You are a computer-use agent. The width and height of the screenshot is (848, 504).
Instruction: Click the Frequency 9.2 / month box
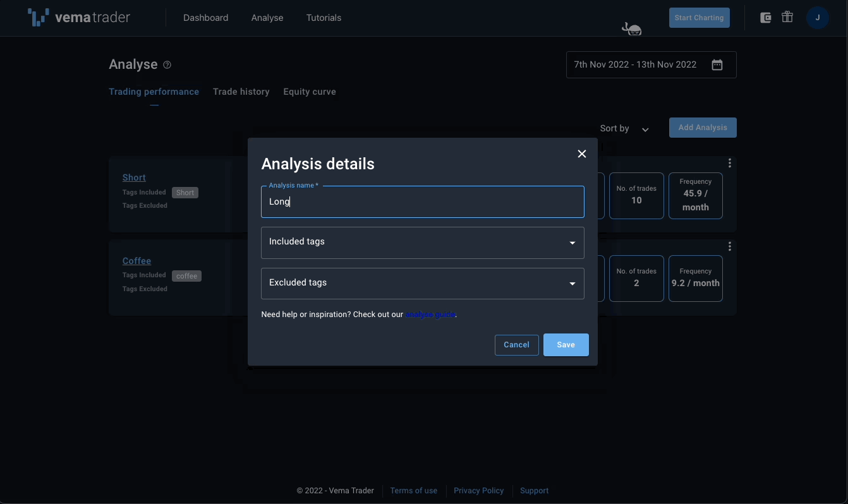pos(696,279)
